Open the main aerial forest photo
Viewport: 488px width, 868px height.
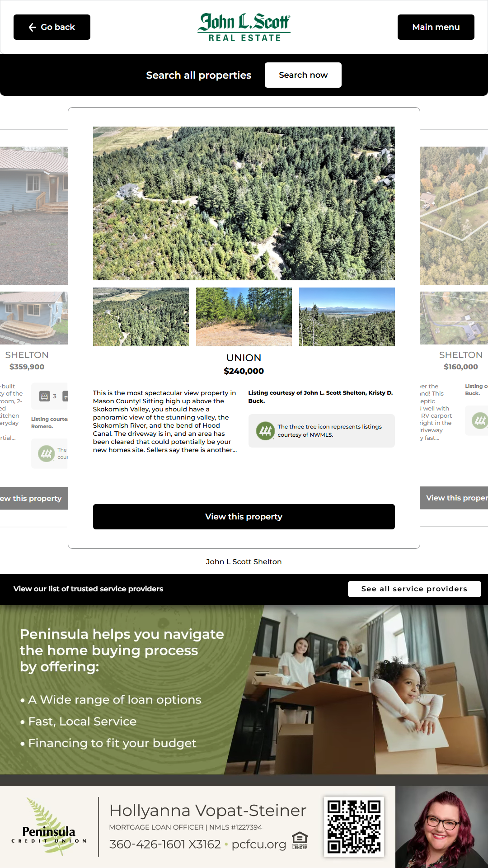point(244,203)
